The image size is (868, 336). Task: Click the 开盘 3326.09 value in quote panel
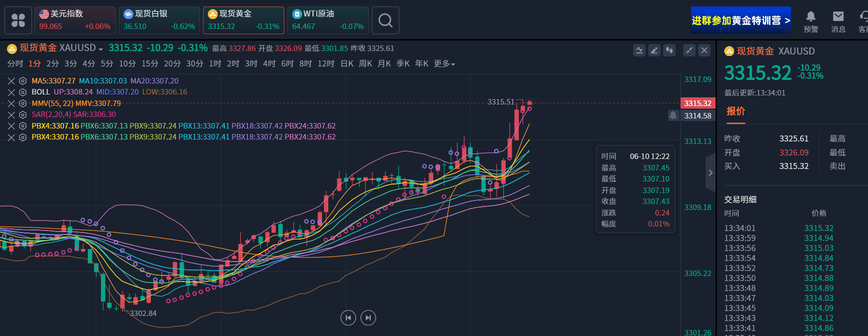[794, 152]
